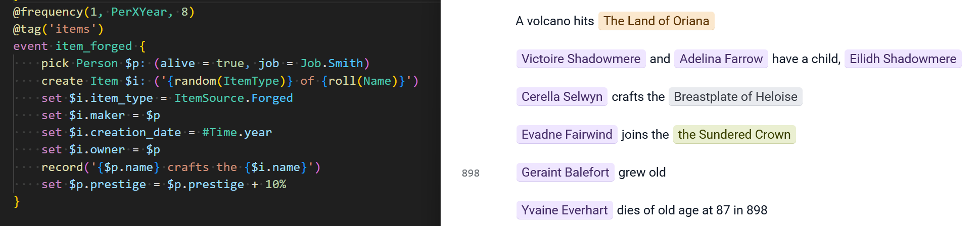This screenshot has height=226, width=980.
Task: Click the closing brace of event block
Action: point(17,202)
